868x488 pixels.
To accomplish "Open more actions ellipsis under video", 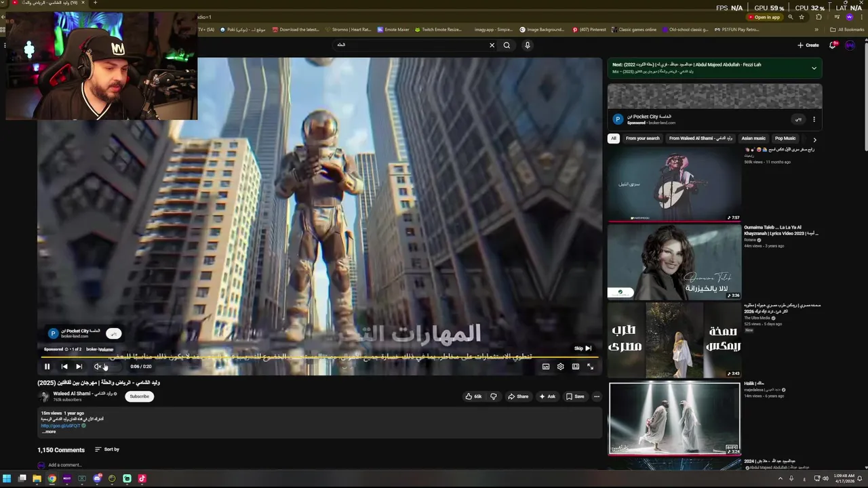I will point(597,396).
